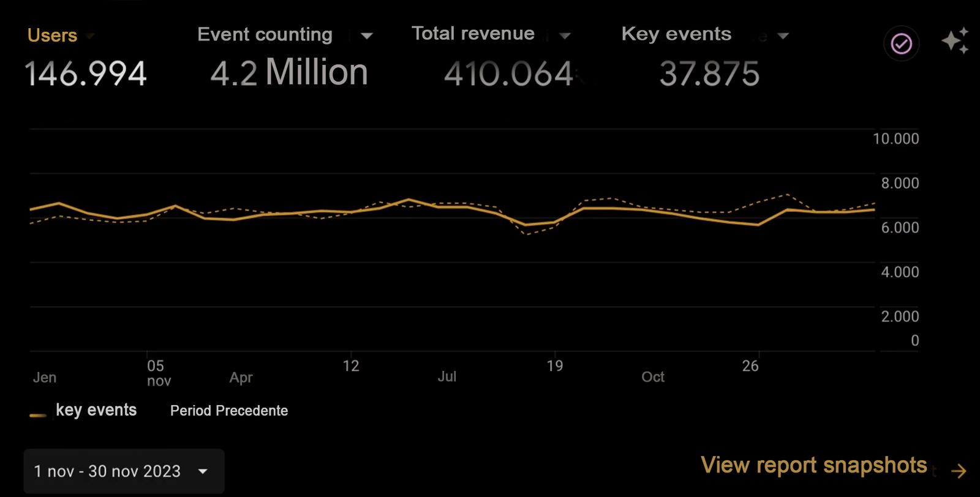Open View report snapshots link

click(813, 465)
